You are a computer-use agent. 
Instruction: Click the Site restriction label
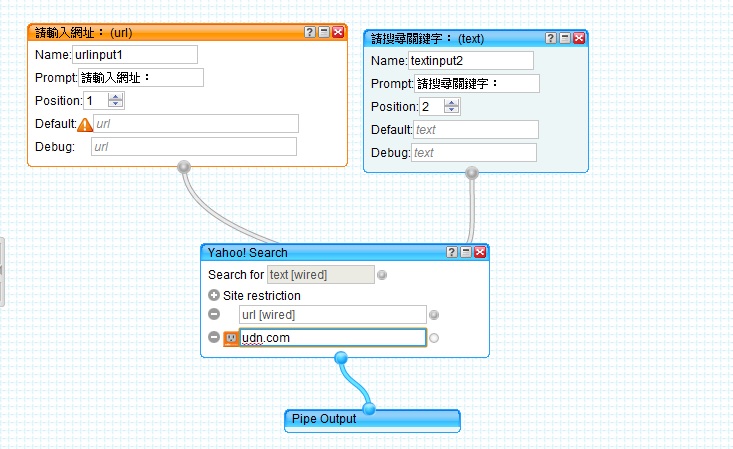click(x=262, y=296)
